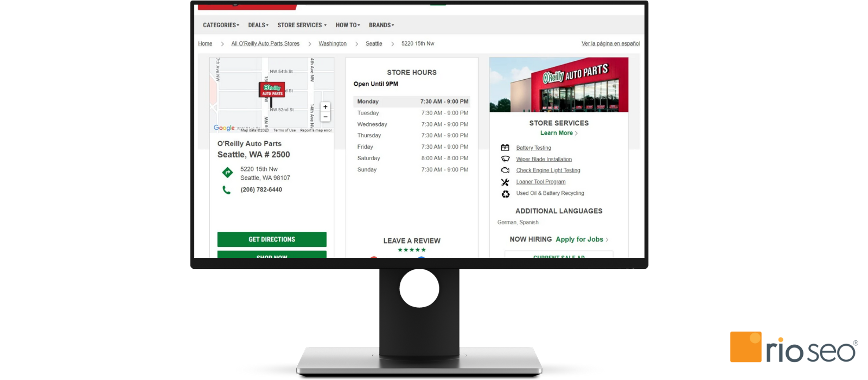
Task: Open map Terms of Use
Action: pos(284,130)
